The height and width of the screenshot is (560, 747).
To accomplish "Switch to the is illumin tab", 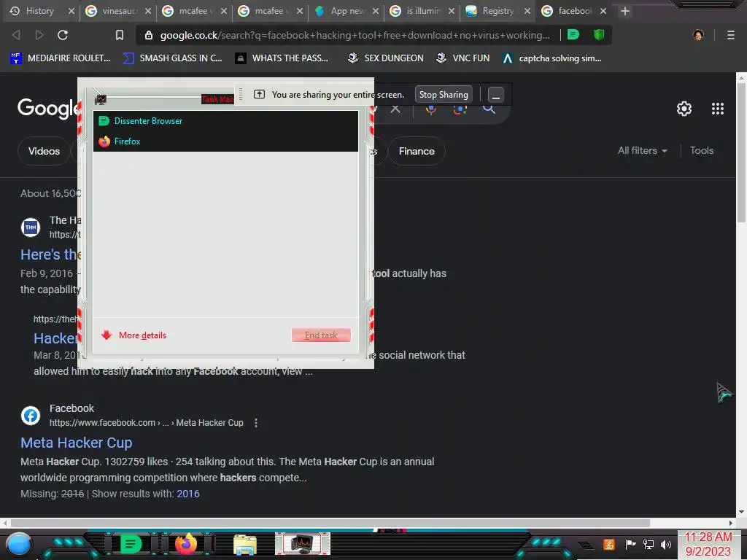I will tap(423, 11).
